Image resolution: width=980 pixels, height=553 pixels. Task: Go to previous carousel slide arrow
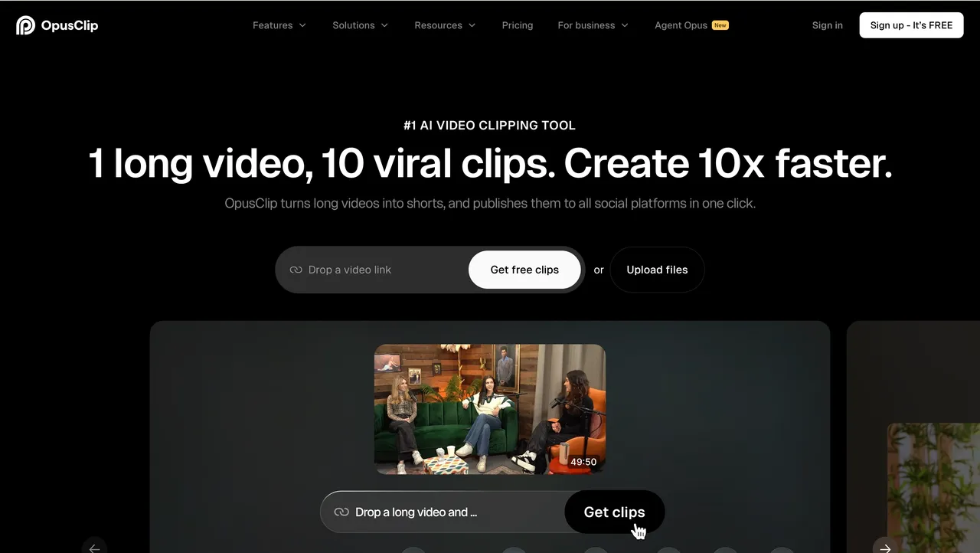[94, 547]
